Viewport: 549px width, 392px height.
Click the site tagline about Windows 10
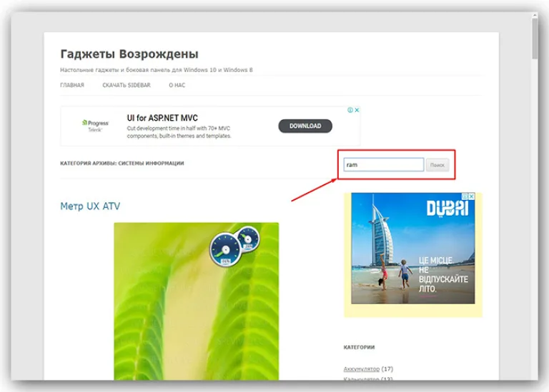click(156, 70)
